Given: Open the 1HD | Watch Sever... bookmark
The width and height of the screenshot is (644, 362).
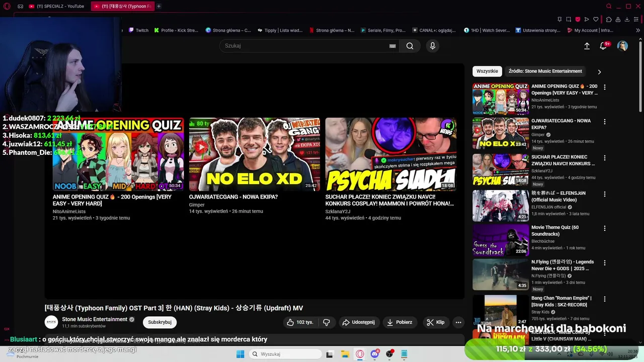Looking at the screenshot, I should click(487, 30).
